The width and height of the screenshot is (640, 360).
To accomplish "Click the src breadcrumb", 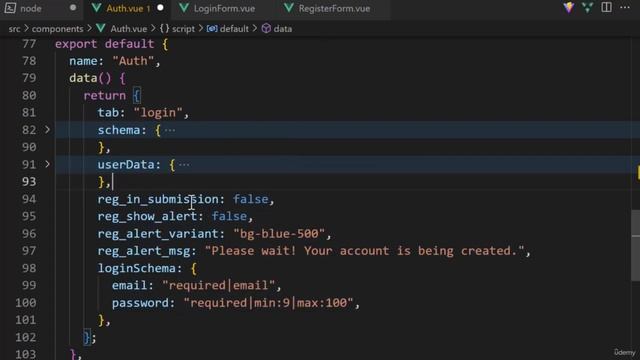I will click(14, 29).
